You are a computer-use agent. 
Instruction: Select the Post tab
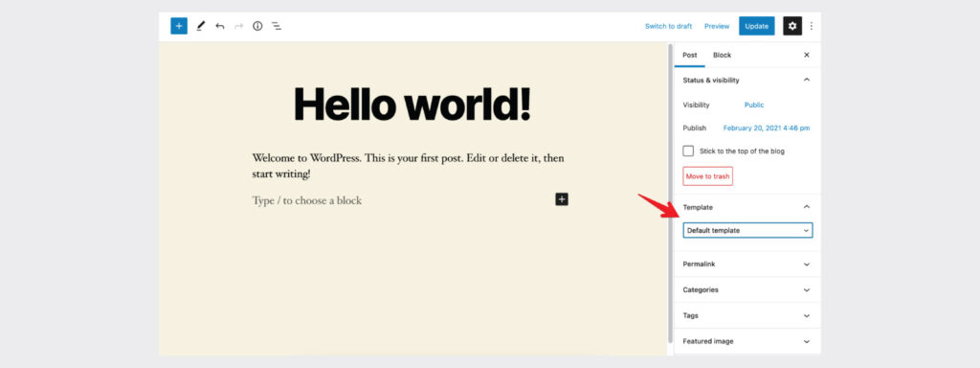pos(689,55)
